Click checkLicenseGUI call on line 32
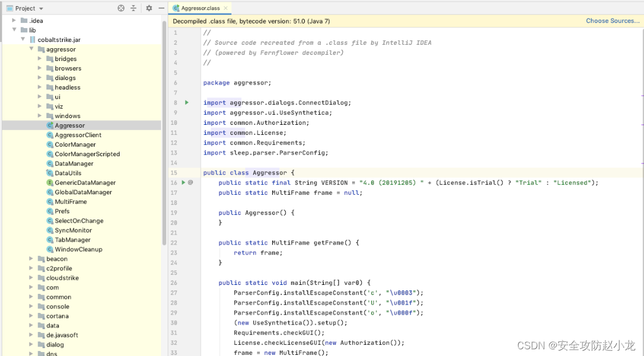Screen dimensions: 644x356 (x=292, y=343)
